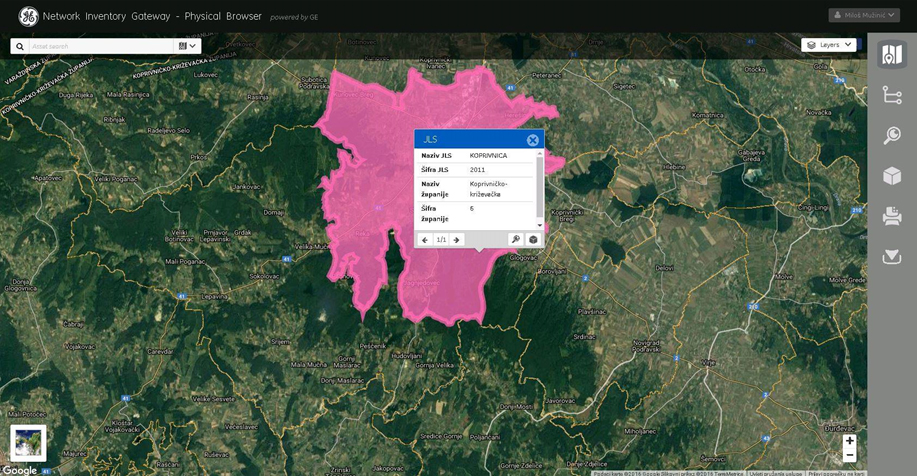This screenshot has width=917, height=476.
Task: Go to next record in JLS popup
Action: click(456, 240)
